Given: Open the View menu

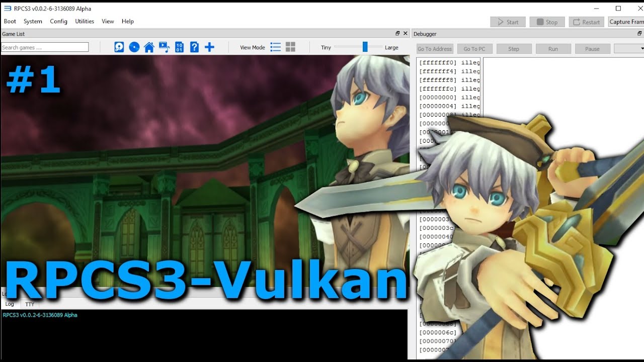Looking at the screenshot, I should [x=108, y=21].
